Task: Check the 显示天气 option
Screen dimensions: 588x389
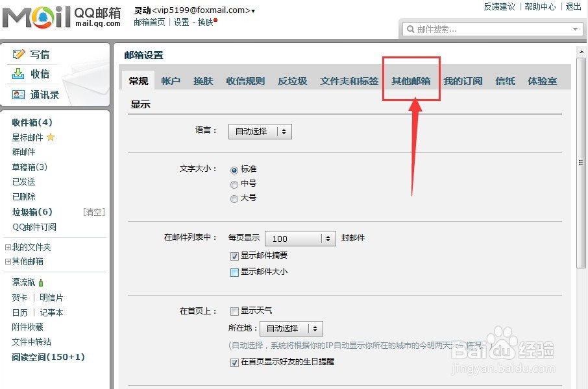Action: [x=234, y=311]
